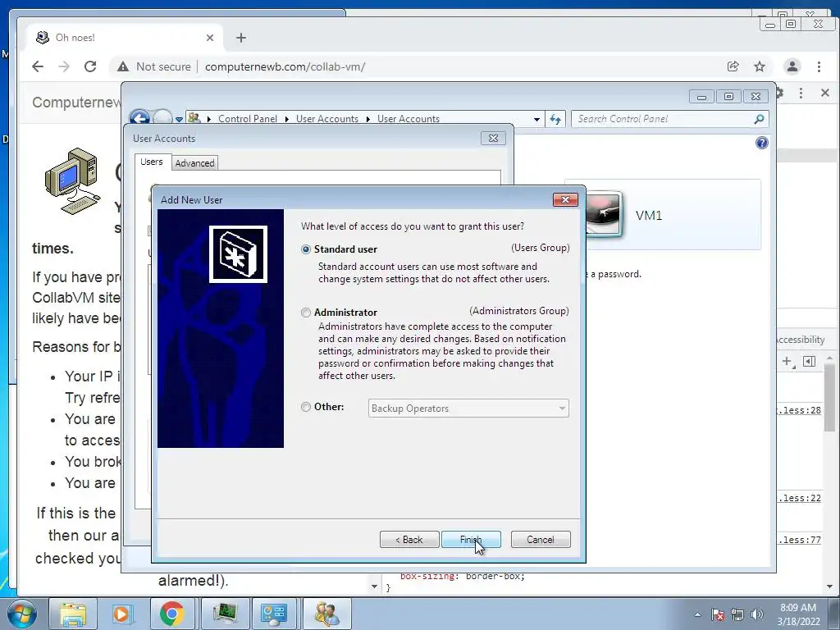Click the Finish button
The height and width of the screenshot is (630, 840).
click(471, 540)
